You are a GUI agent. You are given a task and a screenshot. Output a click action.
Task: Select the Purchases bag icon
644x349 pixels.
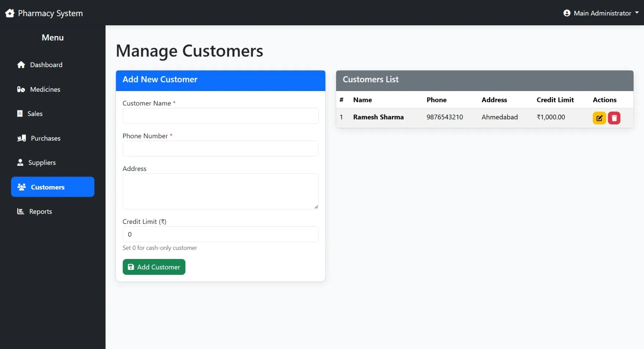[x=21, y=138]
